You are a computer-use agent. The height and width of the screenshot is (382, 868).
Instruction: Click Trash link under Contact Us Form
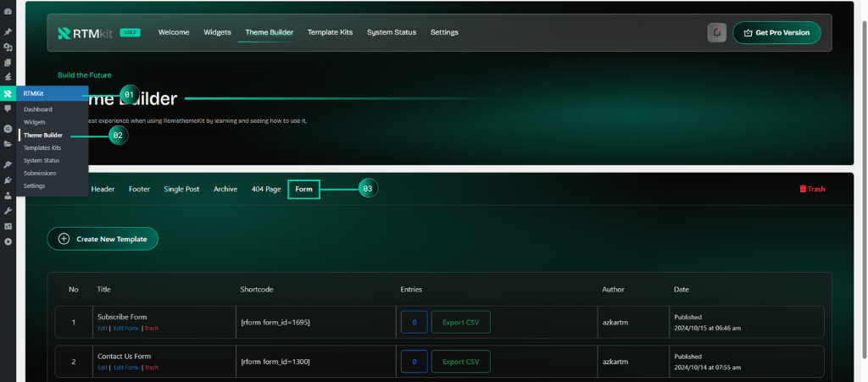(151, 368)
